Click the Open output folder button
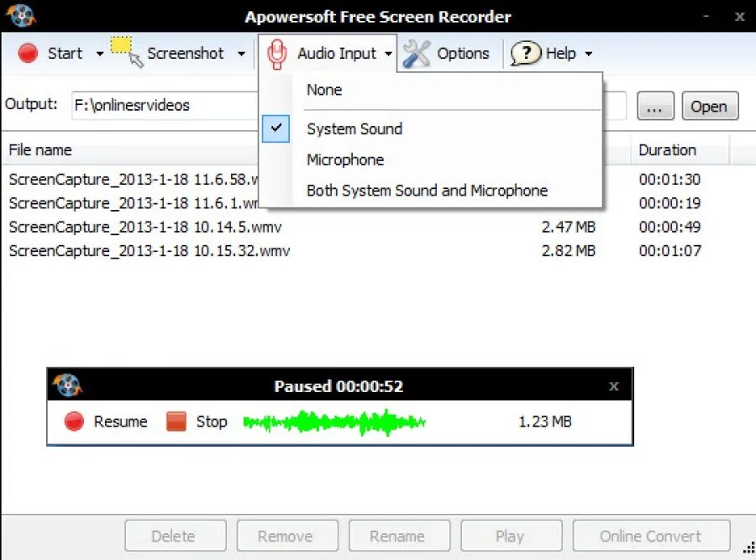 (x=710, y=106)
